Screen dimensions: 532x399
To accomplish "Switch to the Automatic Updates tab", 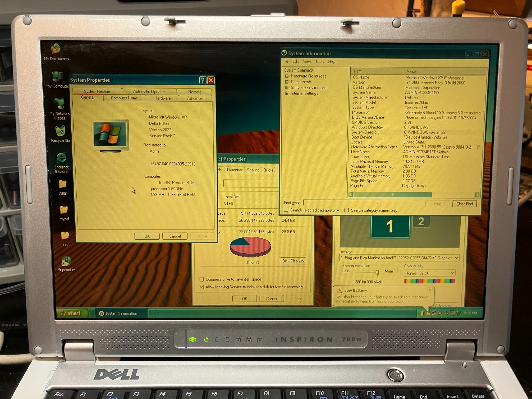I will click(149, 92).
